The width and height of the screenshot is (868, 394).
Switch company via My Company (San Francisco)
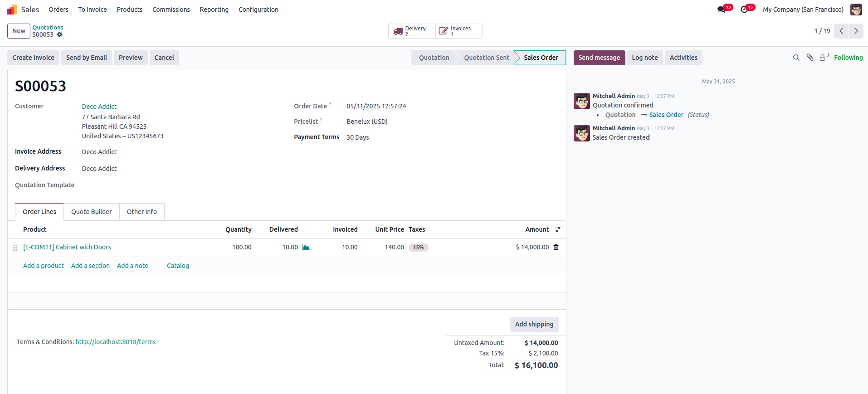click(x=803, y=10)
